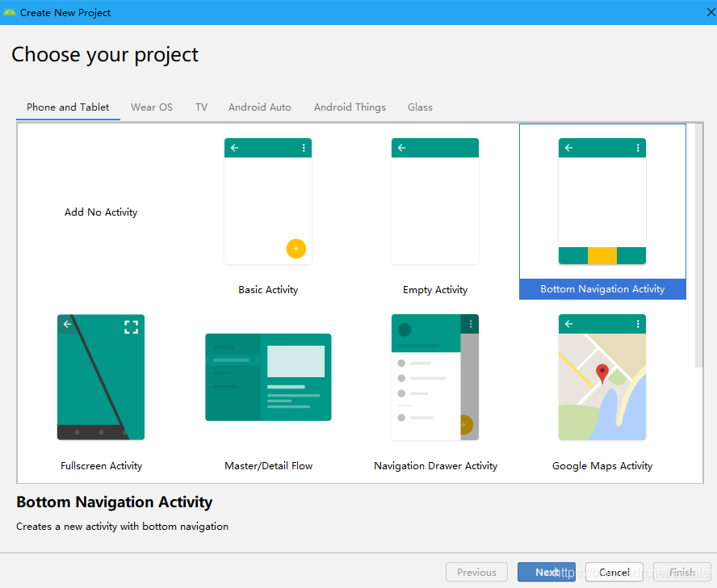
Task: Click the yellow plus button in Basic Activity preview
Action: click(x=296, y=249)
